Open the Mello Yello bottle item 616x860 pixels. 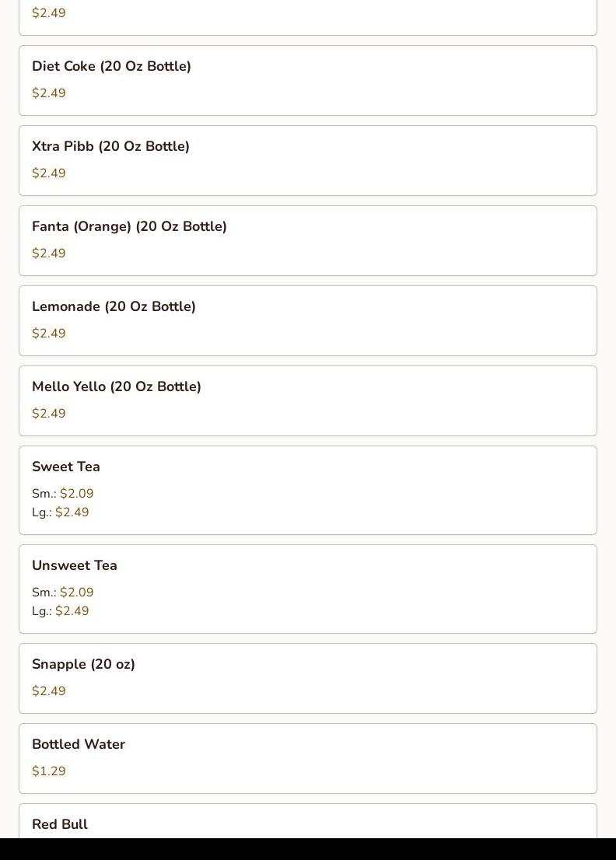click(x=117, y=387)
